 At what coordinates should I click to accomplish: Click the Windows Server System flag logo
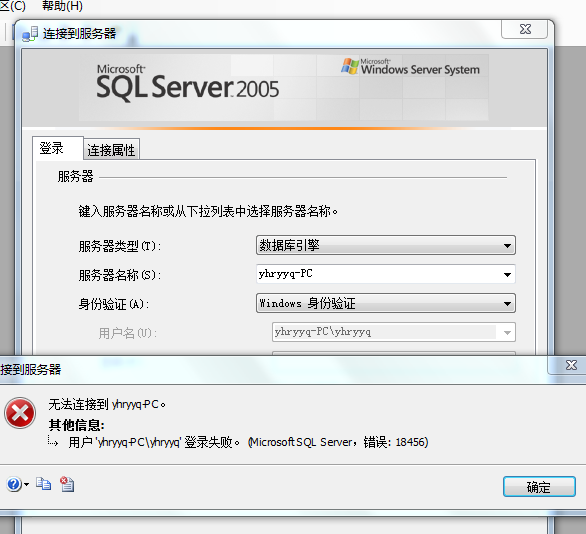point(350,66)
